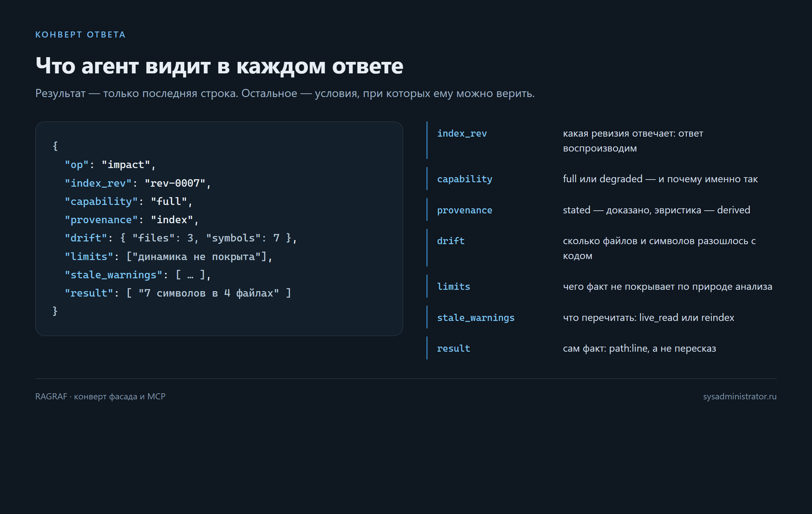The height and width of the screenshot is (514, 812).
Task: Click the footer text "RAGRAF · конверт фасада и MCP"
Action: (x=100, y=396)
